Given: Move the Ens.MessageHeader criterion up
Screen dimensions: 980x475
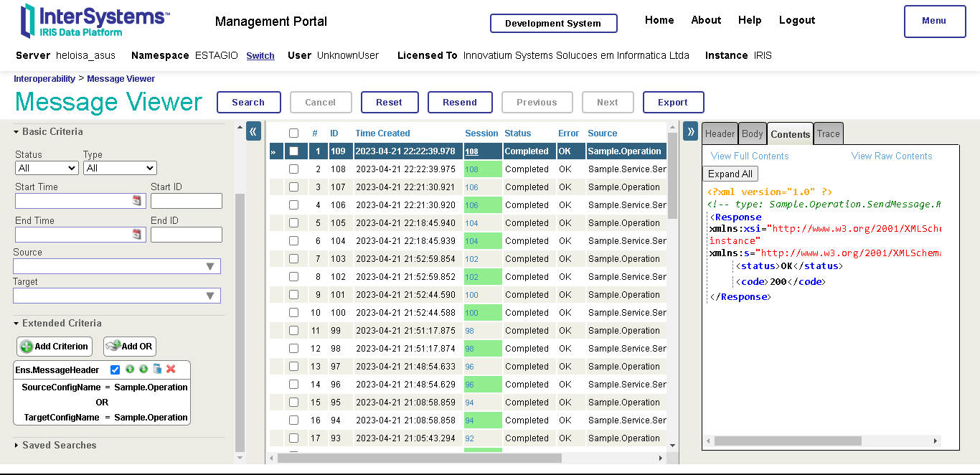Looking at the screenshot, I should (130, 369).
